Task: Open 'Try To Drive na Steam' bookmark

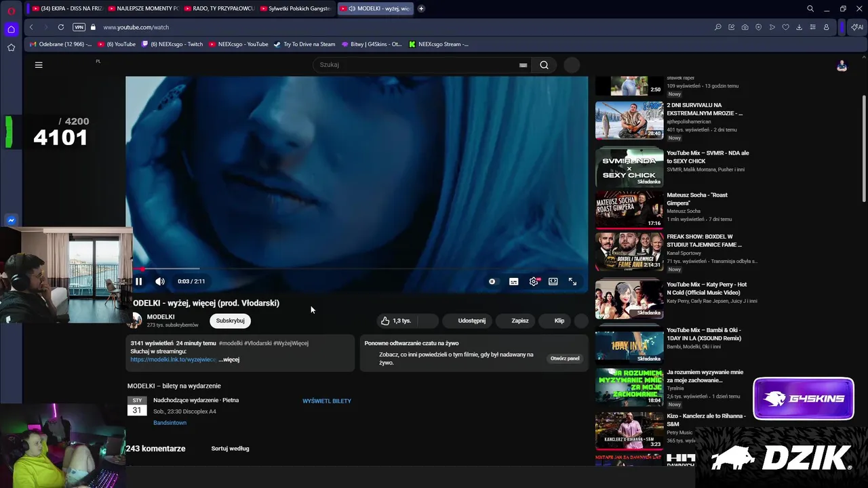Action: tap(304, 44)
